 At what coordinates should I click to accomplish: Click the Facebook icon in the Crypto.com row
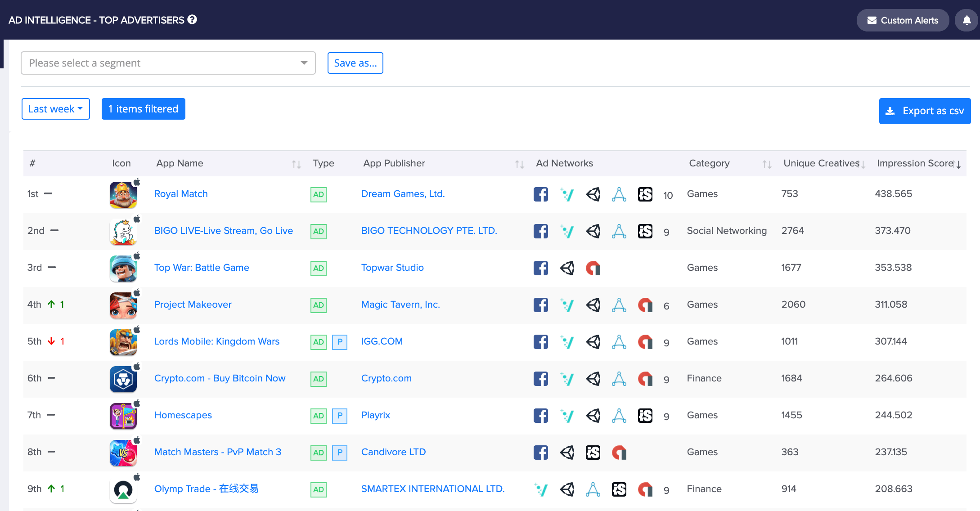(x=541, y=379)
